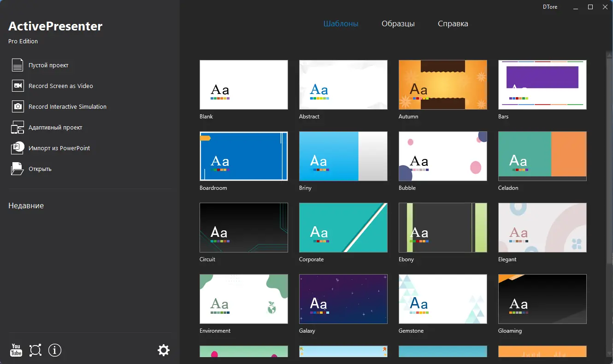613x364 pixels.
Task: Select the Boardroom template thumbnail
Action: tap(244, 156)
